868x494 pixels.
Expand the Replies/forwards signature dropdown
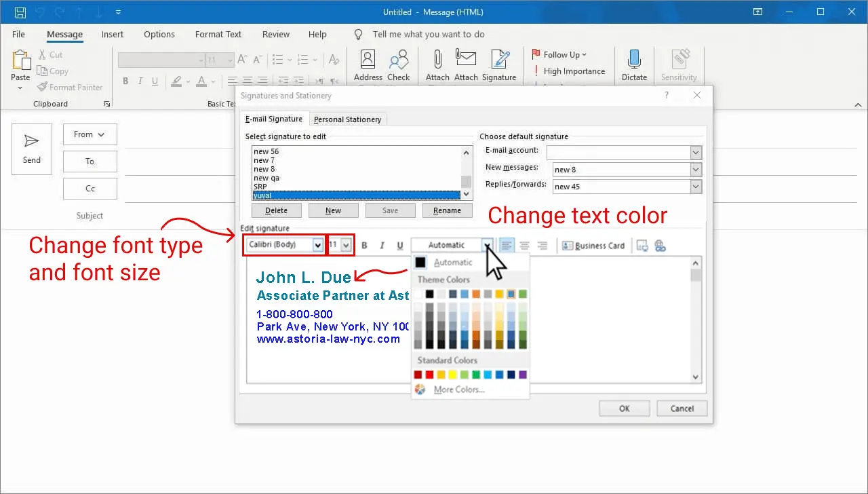695,187
